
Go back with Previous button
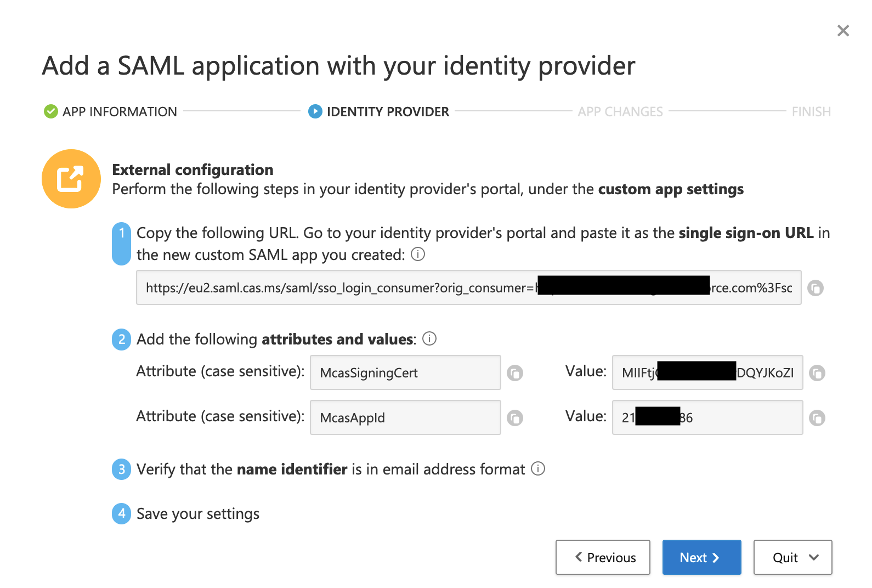pos(603,557)
